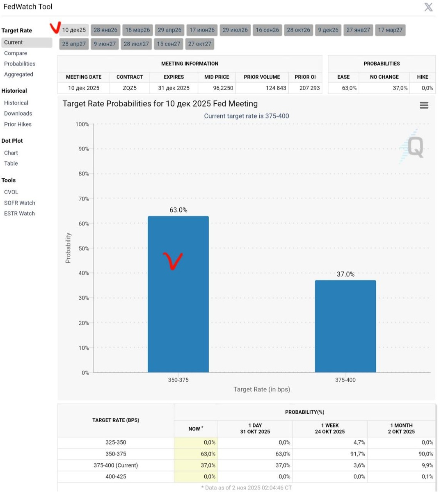Open Probabilities in the sidebar
Viewport: 448px width, 492px height.
(20, 64)
